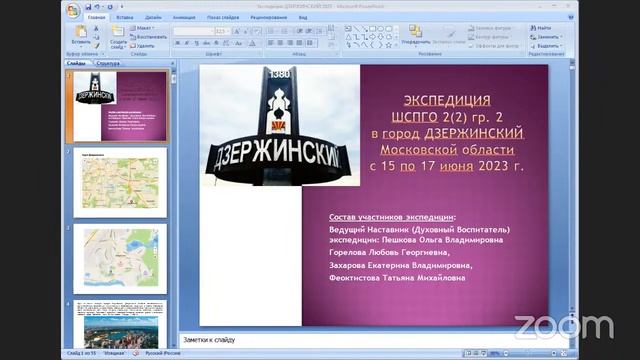Open the font name combo box
The height and width of the screenshot is (360, 640).
[x=193, y=31]
